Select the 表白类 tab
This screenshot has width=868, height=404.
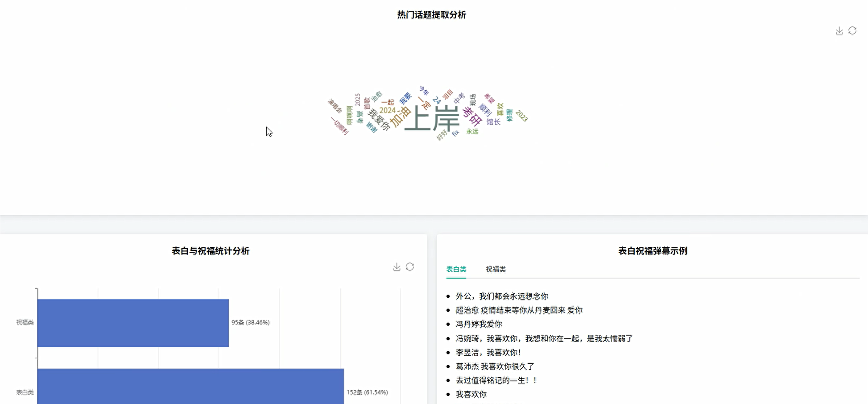456,270
